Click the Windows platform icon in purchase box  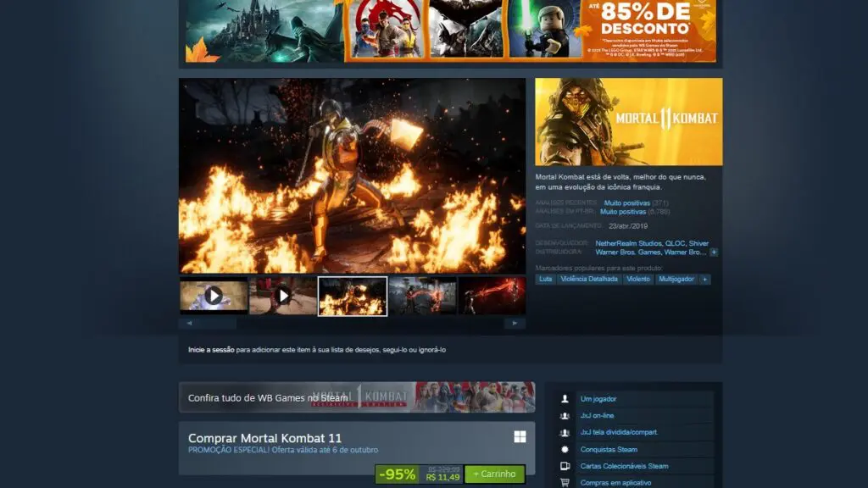pyautogui.click(x=520, y=437)
